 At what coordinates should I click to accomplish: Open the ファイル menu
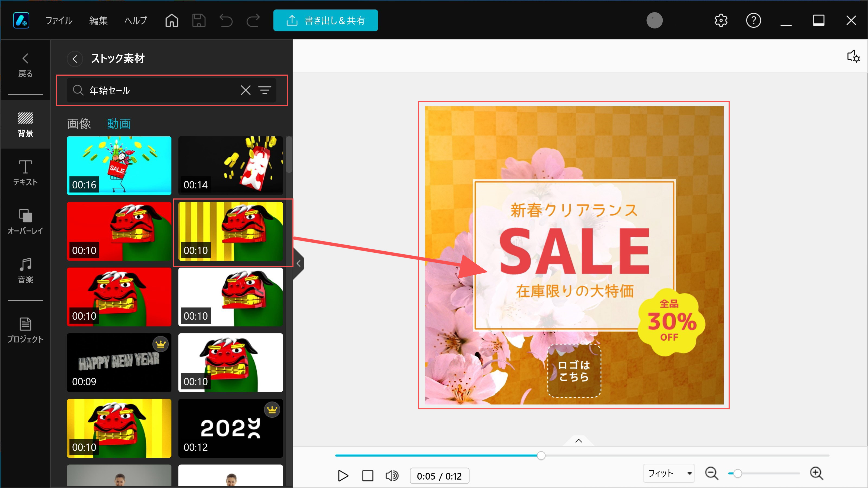click(x=59, y=21)
